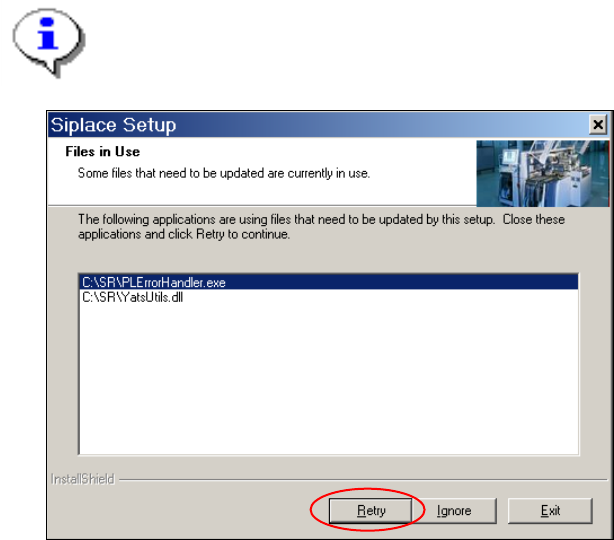Close the Siplace Setup dialog

pos(598,125)
